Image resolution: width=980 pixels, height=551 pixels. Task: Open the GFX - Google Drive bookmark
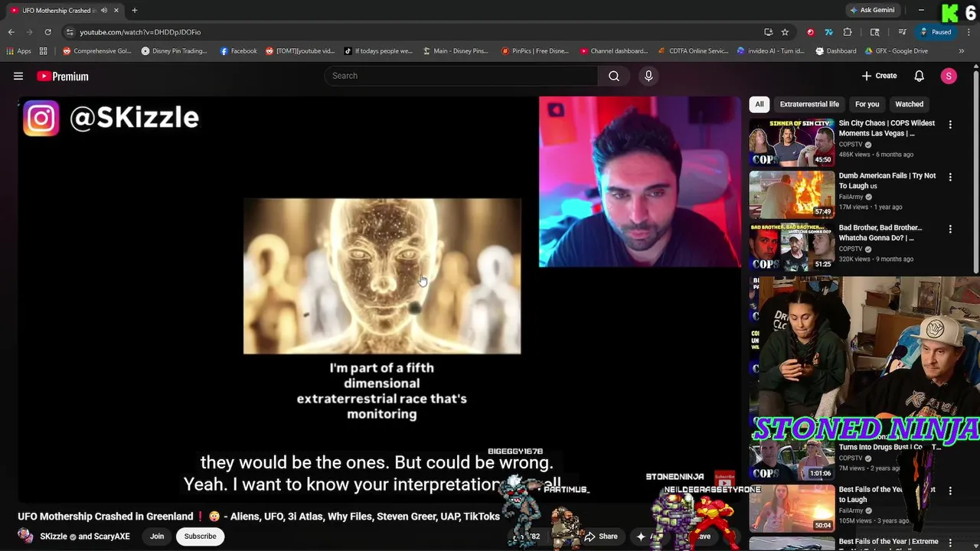tap(897, 51)
